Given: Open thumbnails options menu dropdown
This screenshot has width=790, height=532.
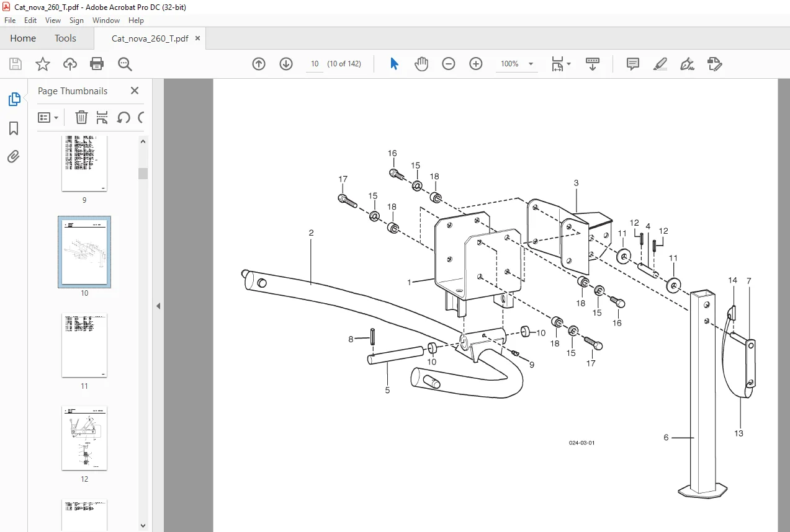Looking at the screenshot, I should 48,117.
